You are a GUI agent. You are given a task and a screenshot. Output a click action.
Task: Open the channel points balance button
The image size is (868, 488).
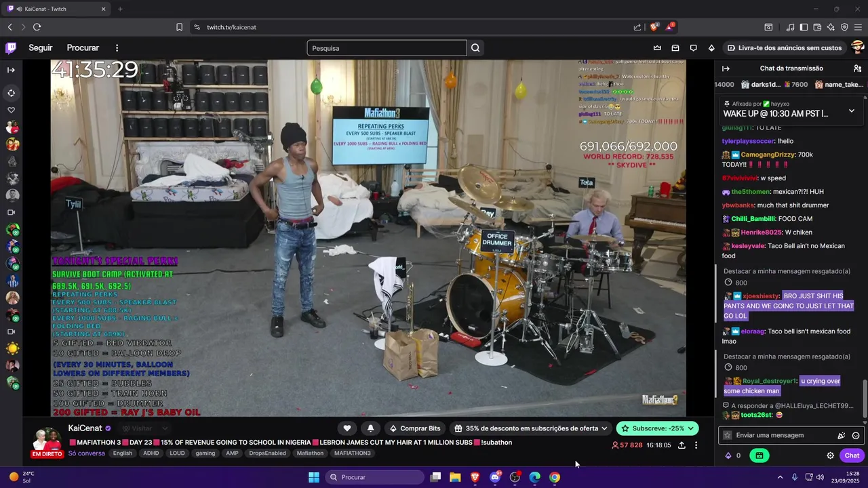tap(733, 455)
